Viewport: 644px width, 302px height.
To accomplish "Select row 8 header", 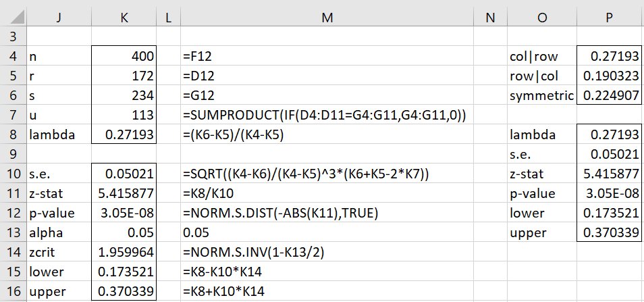I will point(13,135).
